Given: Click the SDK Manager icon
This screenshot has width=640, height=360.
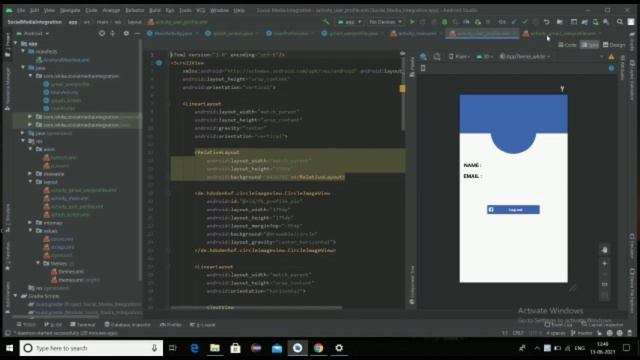Looking at the screenshot, I should pos(606,22).
